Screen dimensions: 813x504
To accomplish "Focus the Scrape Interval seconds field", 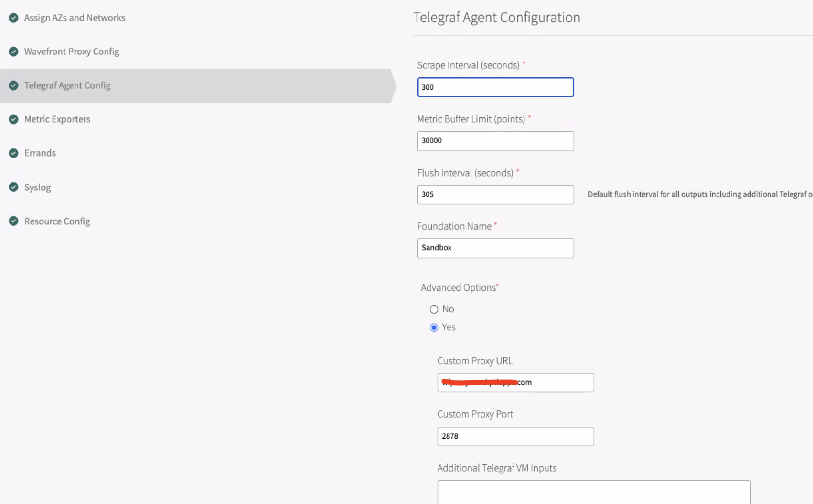I will [495, 87].
